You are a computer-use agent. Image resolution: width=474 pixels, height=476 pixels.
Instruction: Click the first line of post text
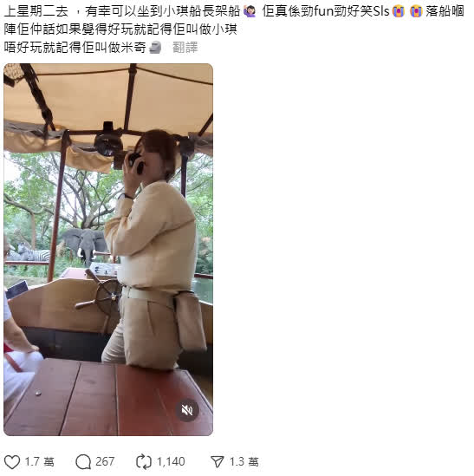pyautogui.click(x=234, y=11)
